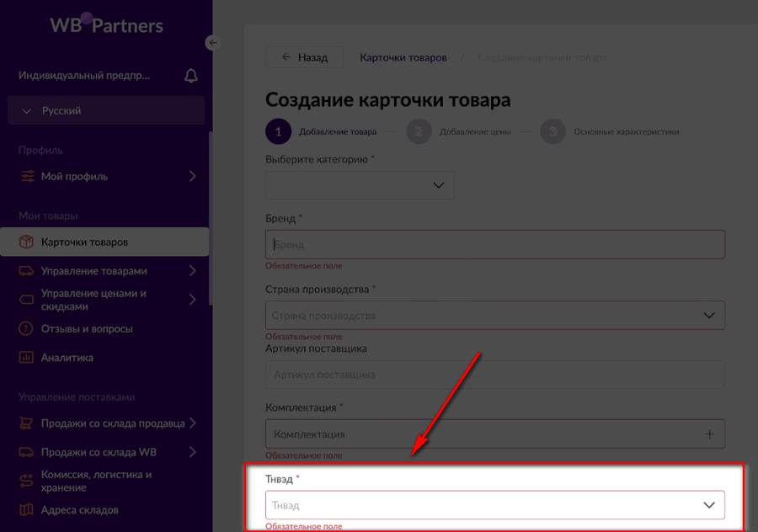The height and width of the screenshot is (532, 758).
Task: Select step 1 Добавление товара circle
Action: [x=278, y=131]
